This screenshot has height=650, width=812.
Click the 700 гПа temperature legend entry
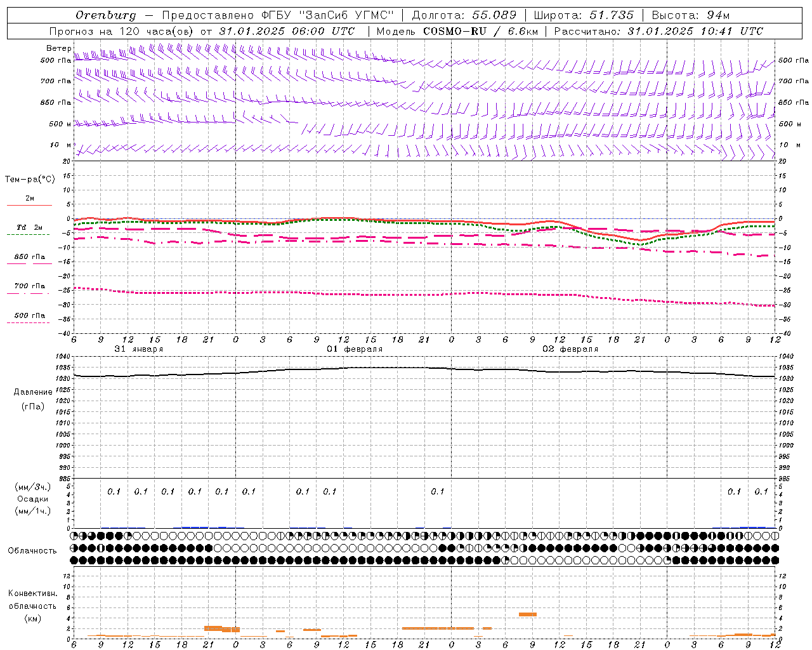point(30,286)
